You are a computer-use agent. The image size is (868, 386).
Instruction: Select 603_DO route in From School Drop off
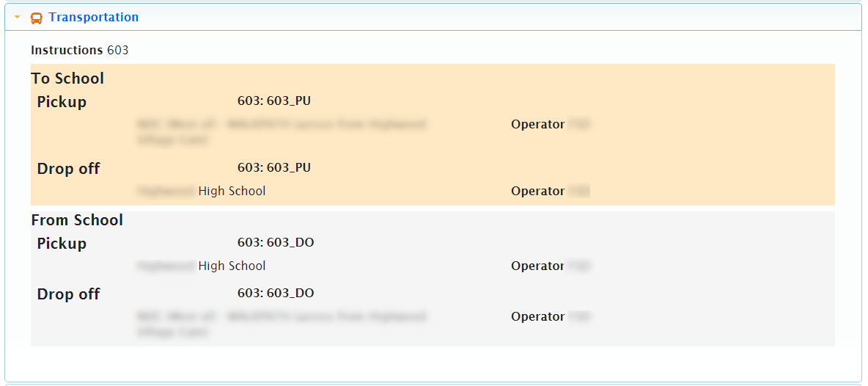276,294
